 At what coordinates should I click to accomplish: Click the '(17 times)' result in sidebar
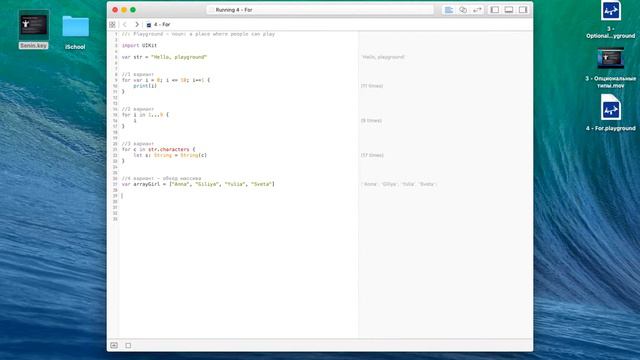pyautogui.click(x=372, y=155)
